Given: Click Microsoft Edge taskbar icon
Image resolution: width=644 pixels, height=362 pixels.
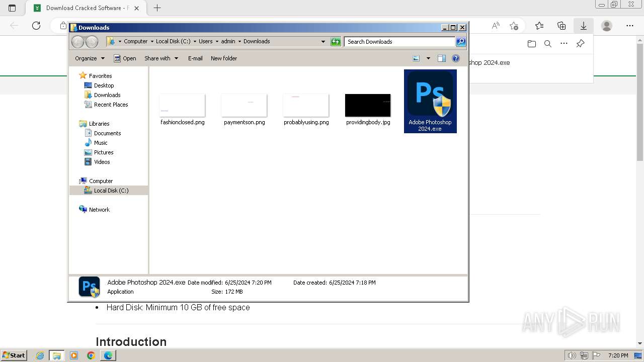Looking at the screenshot, I should [108, 355].
